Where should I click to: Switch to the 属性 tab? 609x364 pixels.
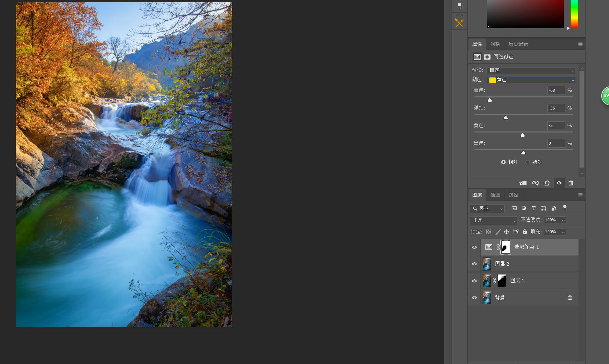[477, 44]
